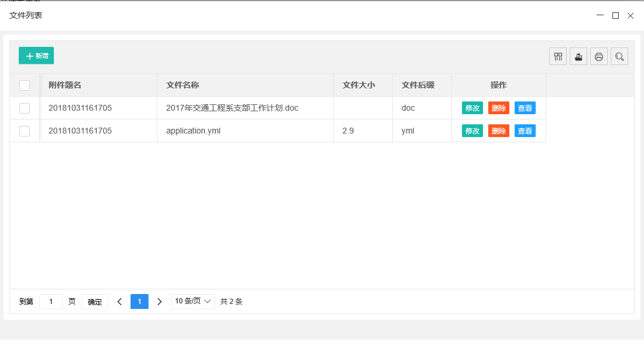Minimize the 文件列表 window
644x352 pixels.
tap(600, 16)
